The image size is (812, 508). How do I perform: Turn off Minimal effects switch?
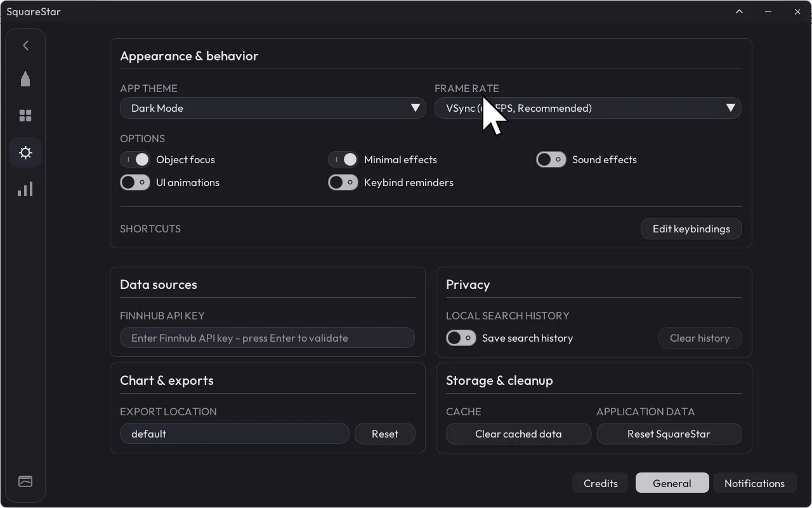pos(343,159)
